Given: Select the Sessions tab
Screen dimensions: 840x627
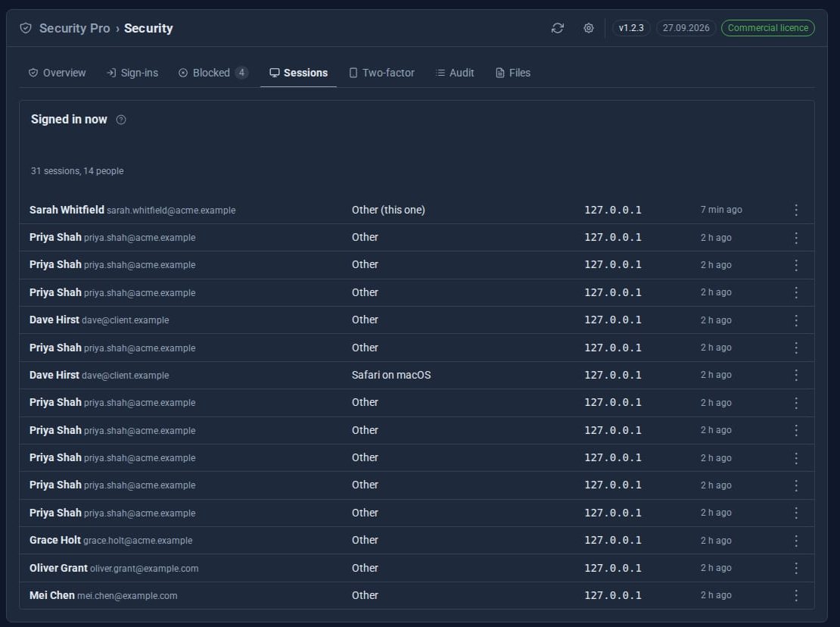Looking at the screenshot, I should click(x=298, y=73).
